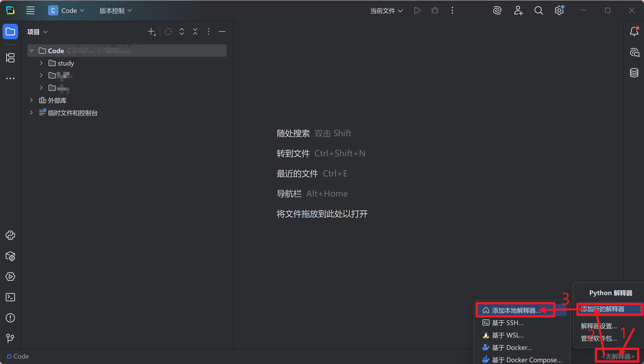Open the Problems tool window
The height and width of the screenshot is (364, 644).
click(x=10, y=318)
